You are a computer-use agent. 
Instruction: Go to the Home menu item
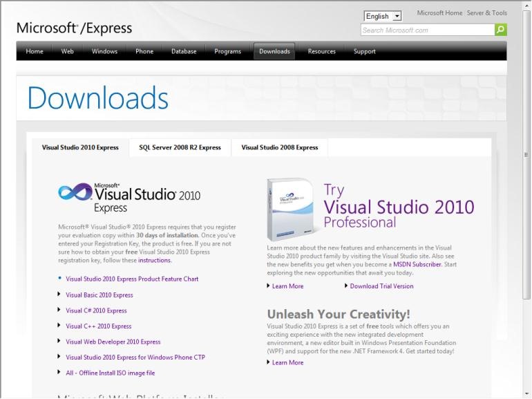point(35,51)
